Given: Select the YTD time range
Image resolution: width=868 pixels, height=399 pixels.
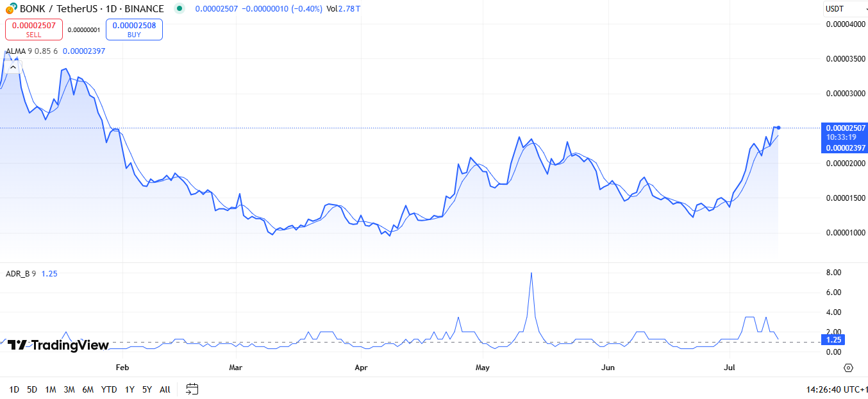Looking at the screenshot, I should [x=109, y=389].
